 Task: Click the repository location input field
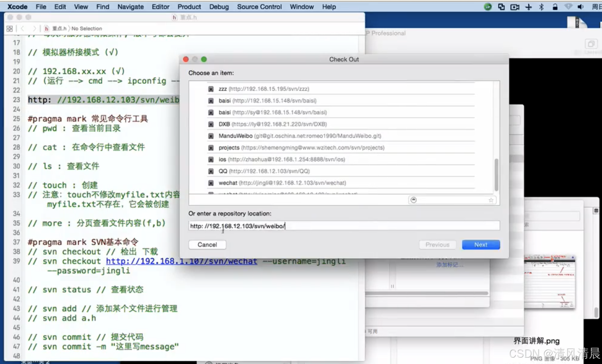pyautogui.click(x=344, y=226)
